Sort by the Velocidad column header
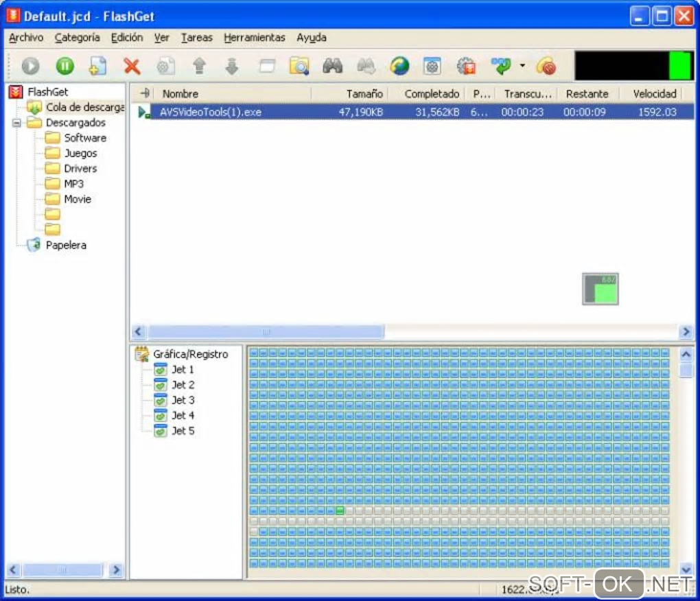This screenshot has width=700, height=601. (x=651, y=94)
